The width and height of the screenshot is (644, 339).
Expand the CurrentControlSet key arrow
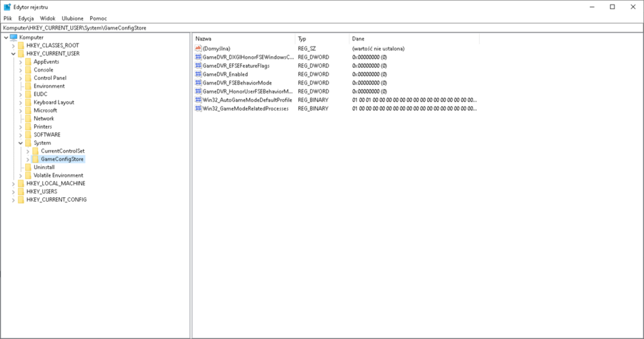point(28,151)
